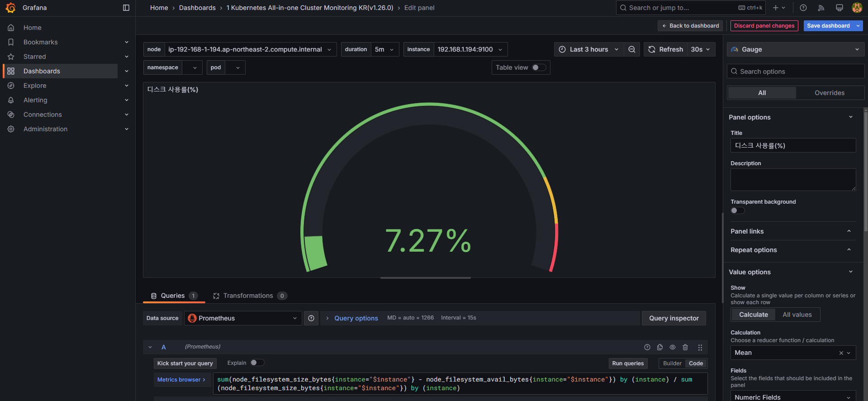Image resolution: width=868 pixels, height=401 pixels.
Task: Select the All options filter
Action: (x=762, y=93)
